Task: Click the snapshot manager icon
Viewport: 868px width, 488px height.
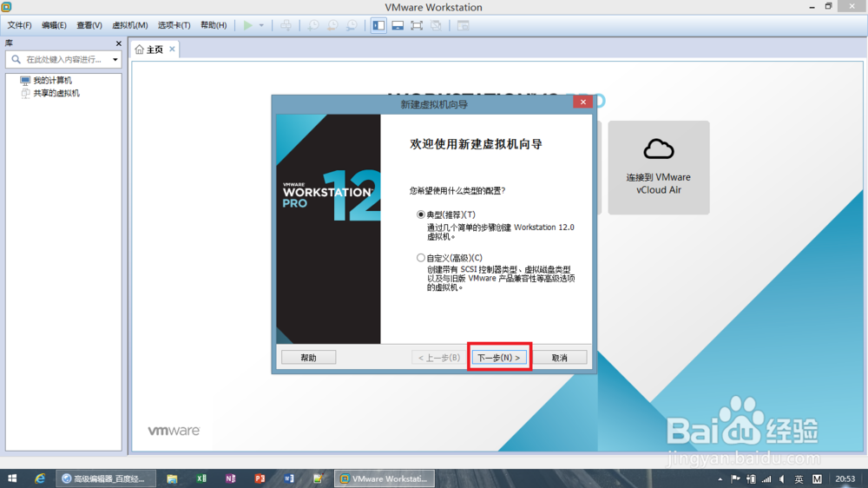Action: coord(352,25)
